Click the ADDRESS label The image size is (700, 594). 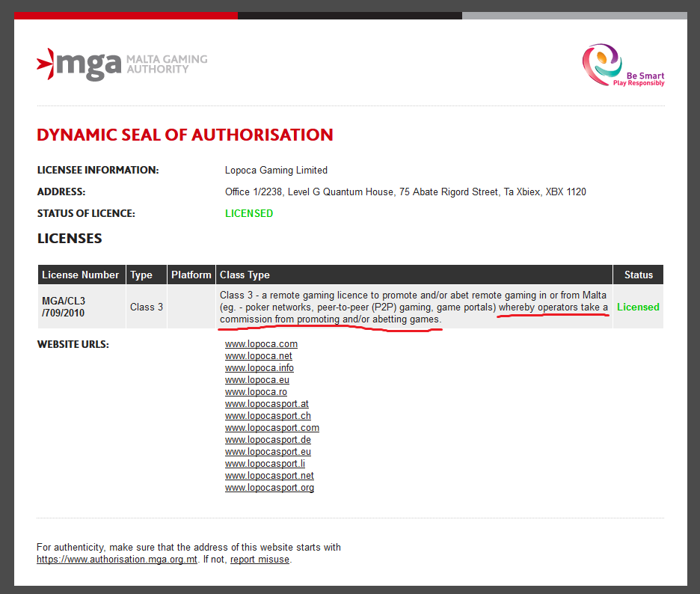coord(61,192)
